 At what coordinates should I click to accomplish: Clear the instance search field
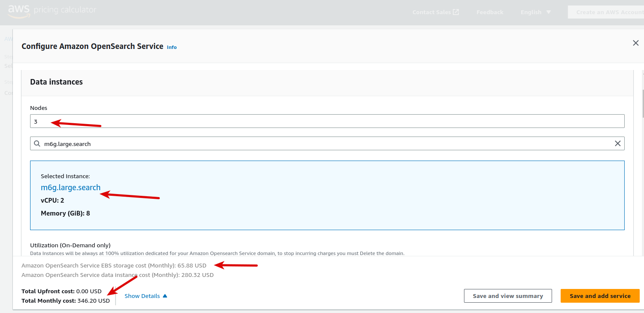pos(618,143)
